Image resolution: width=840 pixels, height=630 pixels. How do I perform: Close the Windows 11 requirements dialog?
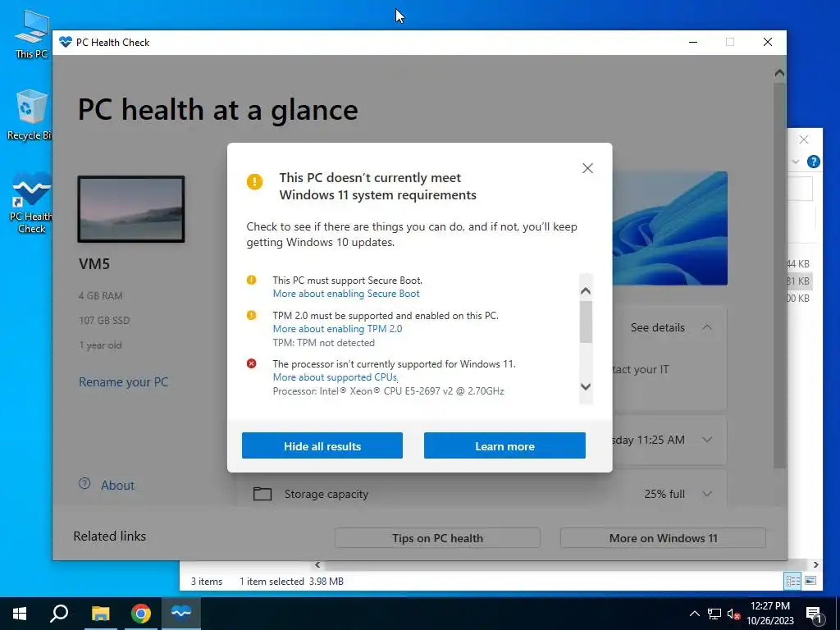click(587, 168)
